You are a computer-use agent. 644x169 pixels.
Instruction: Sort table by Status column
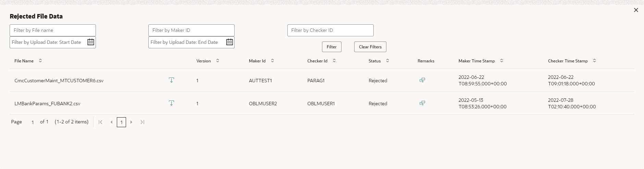tap(387, 61)
